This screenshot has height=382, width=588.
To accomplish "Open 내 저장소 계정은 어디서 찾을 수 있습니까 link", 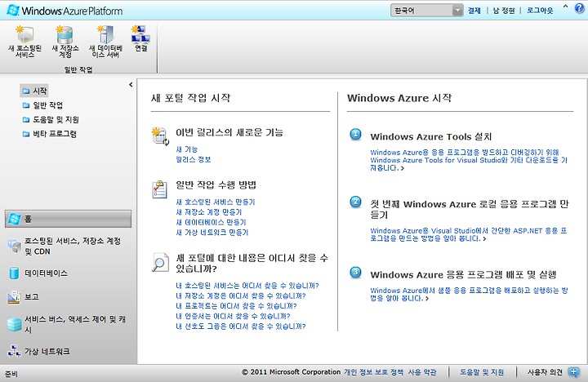I will coord(241,295).
